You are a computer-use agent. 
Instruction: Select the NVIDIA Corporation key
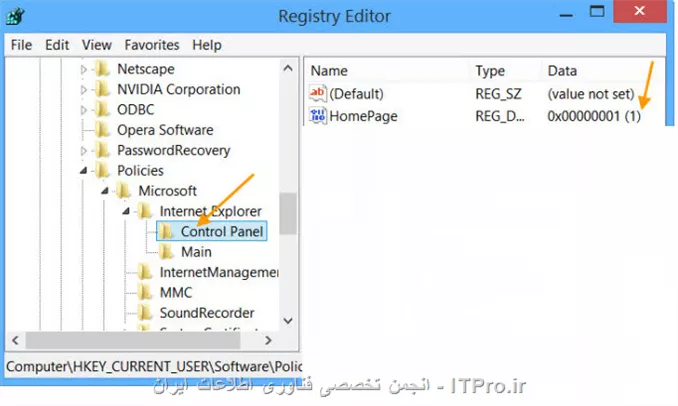click(179, 89)
